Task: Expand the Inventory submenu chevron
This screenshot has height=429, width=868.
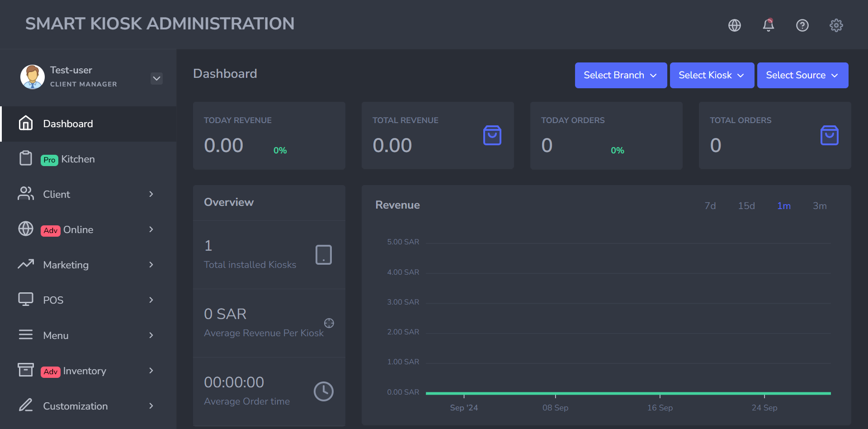Action: (x=151, y=371)
